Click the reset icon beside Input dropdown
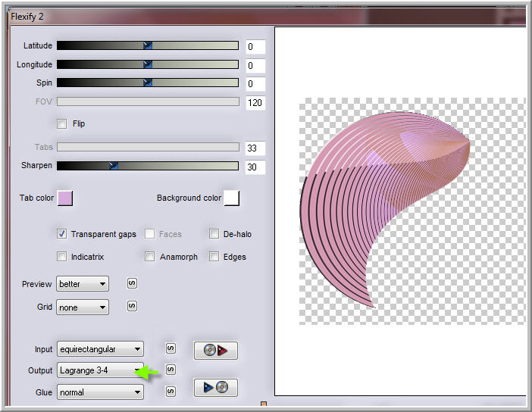The height and width of the screenshot is (412, 532). pos(171,348)
